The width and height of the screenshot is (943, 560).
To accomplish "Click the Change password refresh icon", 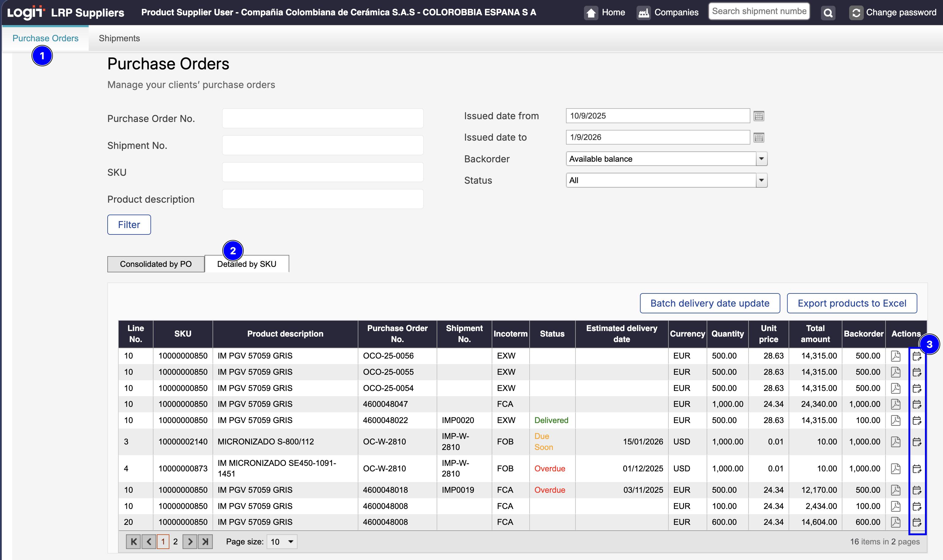I will (856, 13).
